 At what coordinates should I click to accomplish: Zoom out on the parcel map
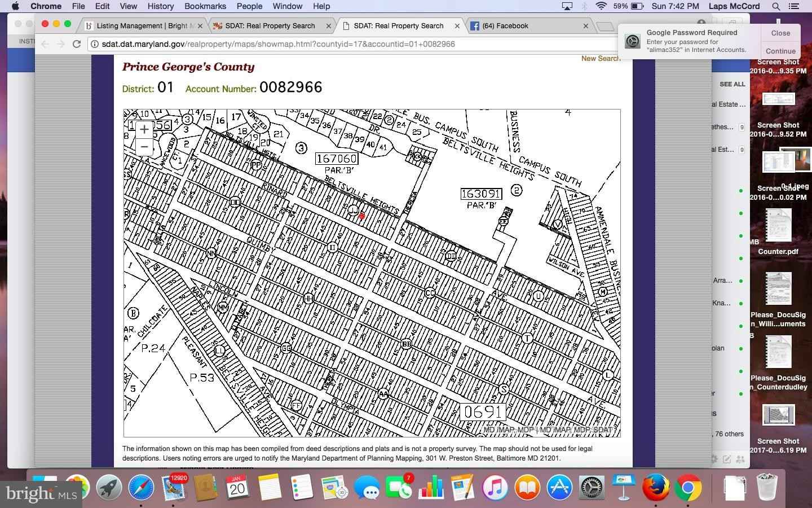tap(144, 147)
